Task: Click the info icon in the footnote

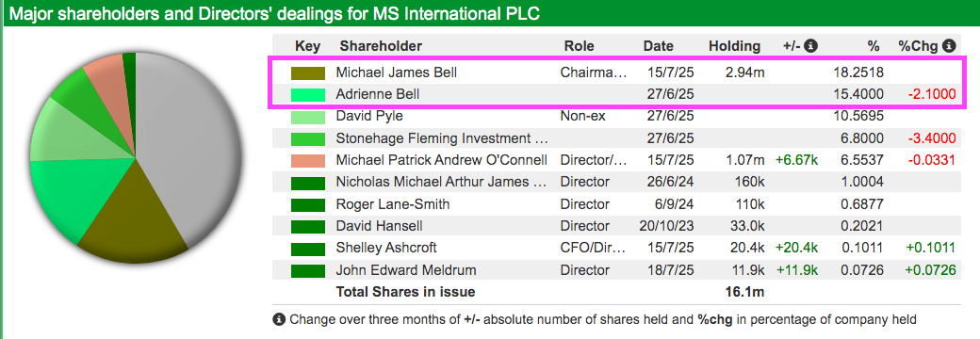Action: click(x=279, y=319)
